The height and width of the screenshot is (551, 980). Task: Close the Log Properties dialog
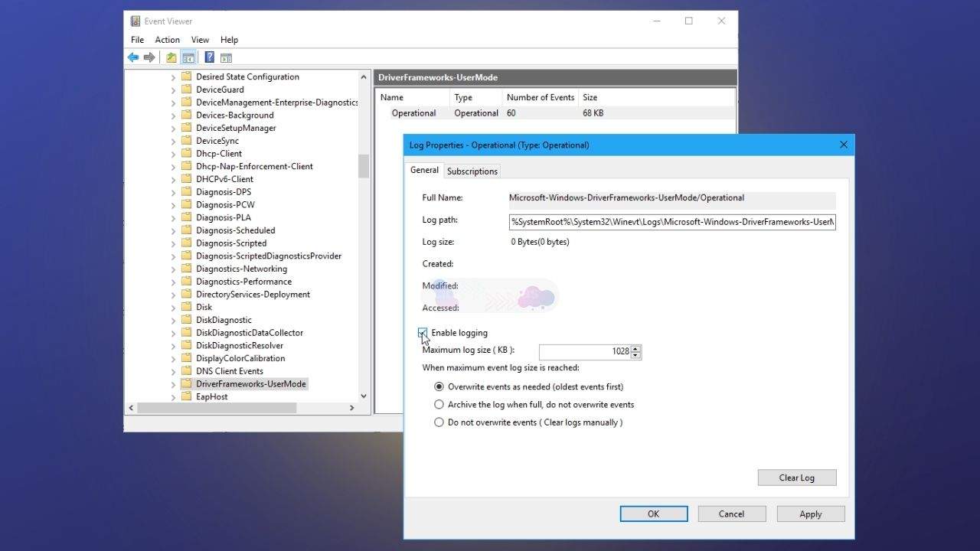pos(844,145)
